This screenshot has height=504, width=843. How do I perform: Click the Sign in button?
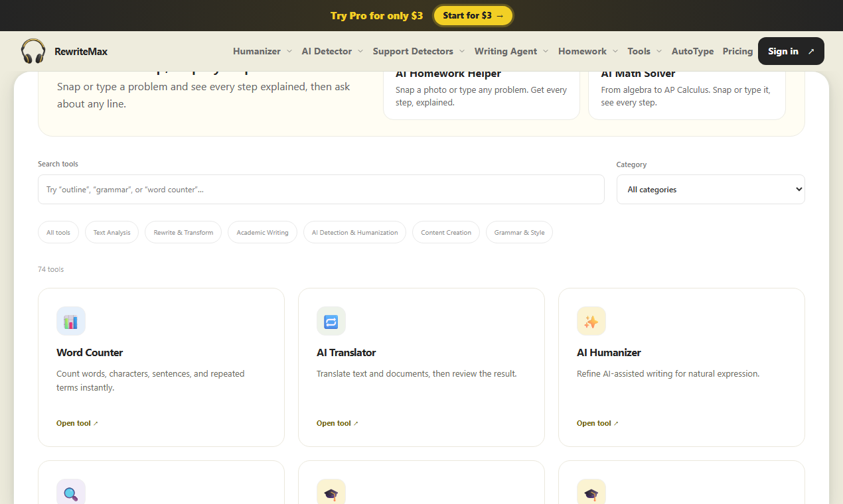pos(791,51)
